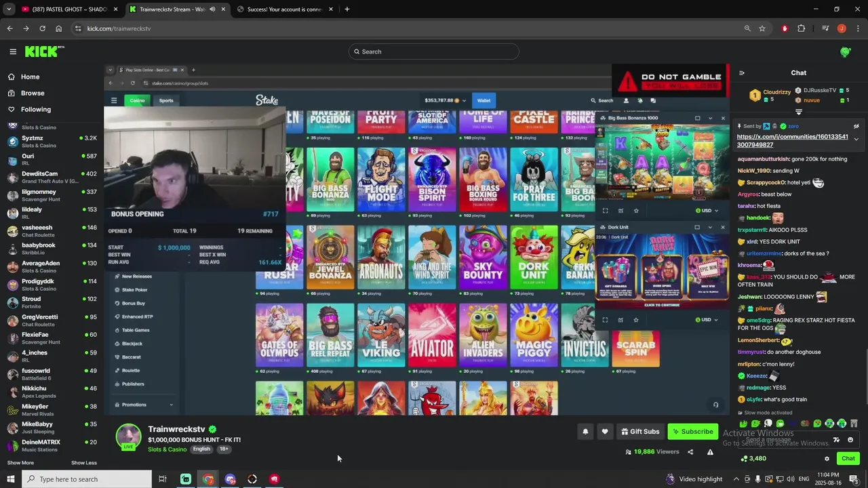The image size is (868, 488).
Task: Click the Aviator game thumbnail
Action: [x=432, y=335]
